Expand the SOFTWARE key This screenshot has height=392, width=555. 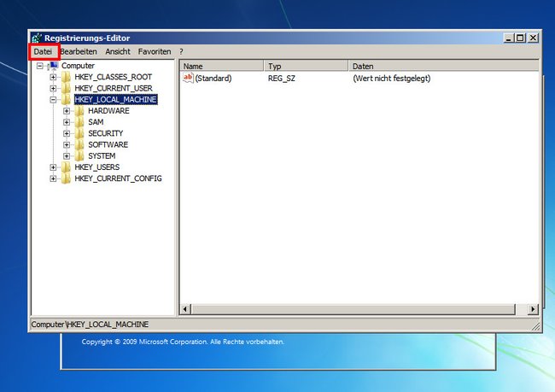67,145
